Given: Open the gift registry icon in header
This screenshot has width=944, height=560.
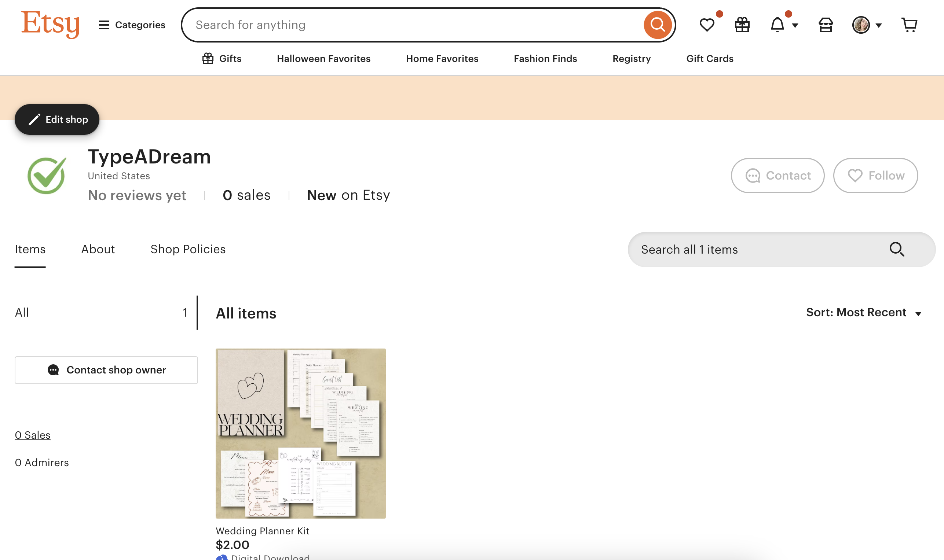Looking at the screenshot, I should [x=742, y=25].
